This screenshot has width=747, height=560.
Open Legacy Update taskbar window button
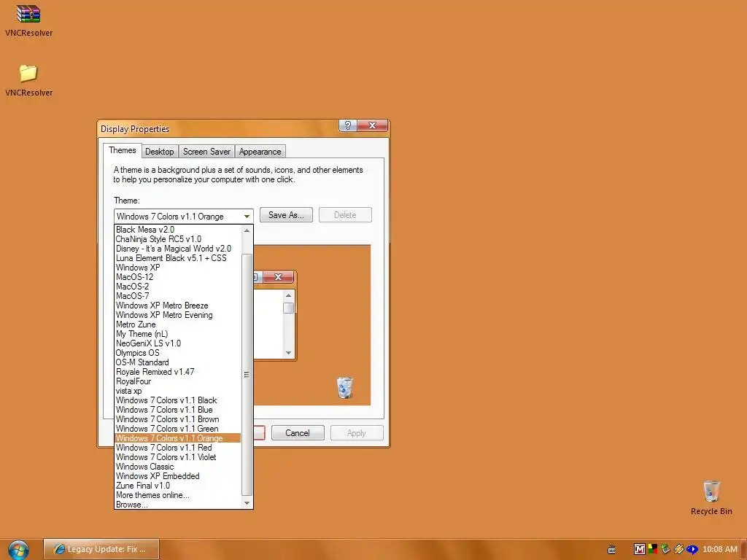coord(101,549)
